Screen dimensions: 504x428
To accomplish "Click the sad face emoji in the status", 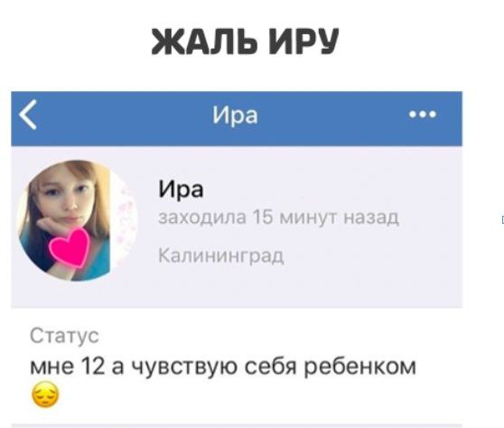I will [x=45, y=395].
